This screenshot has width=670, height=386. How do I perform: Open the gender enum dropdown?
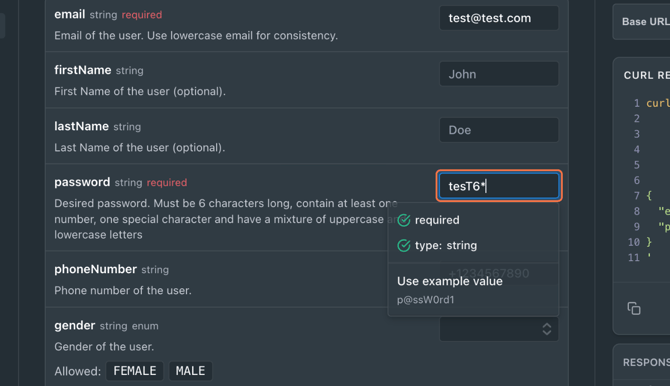(499, 329)
